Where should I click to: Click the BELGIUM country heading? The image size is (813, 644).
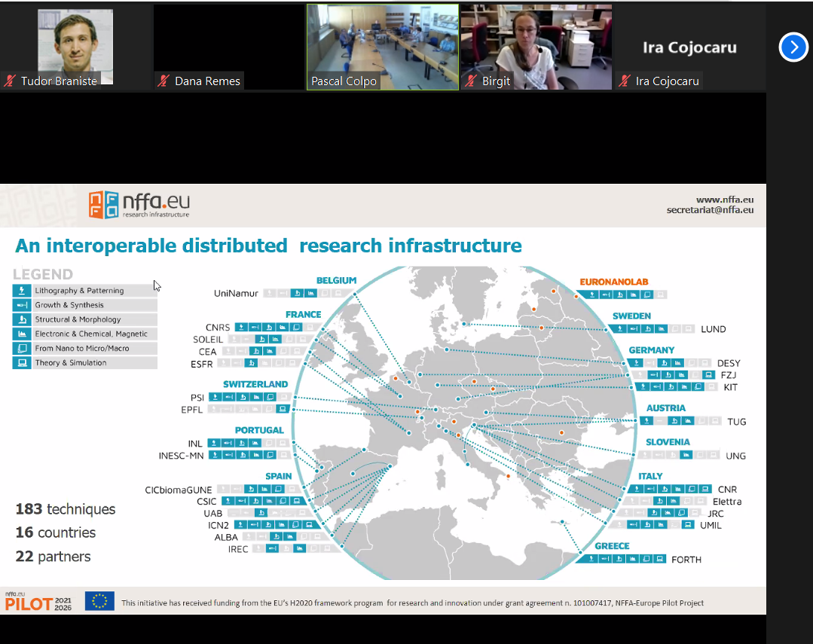coord(337,280)
